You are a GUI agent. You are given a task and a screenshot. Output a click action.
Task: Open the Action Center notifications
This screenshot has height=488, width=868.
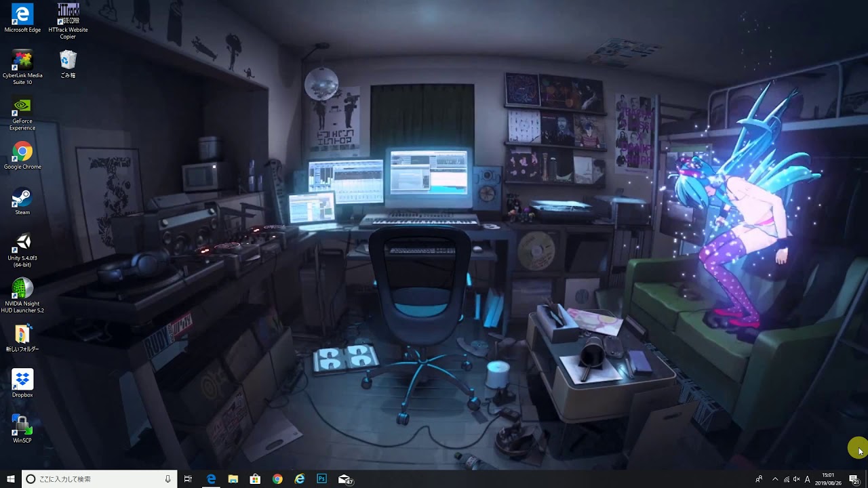(854, 479)
